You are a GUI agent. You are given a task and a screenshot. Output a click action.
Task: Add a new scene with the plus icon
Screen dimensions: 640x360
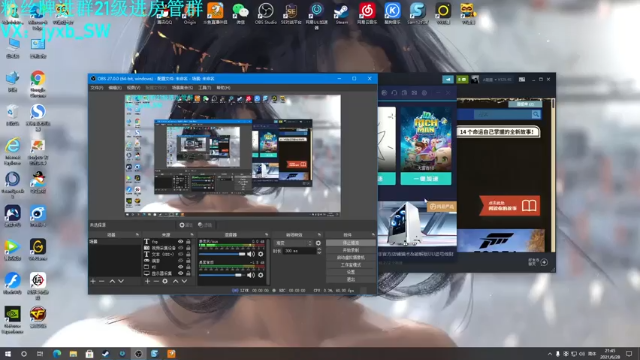click(93, 281)
